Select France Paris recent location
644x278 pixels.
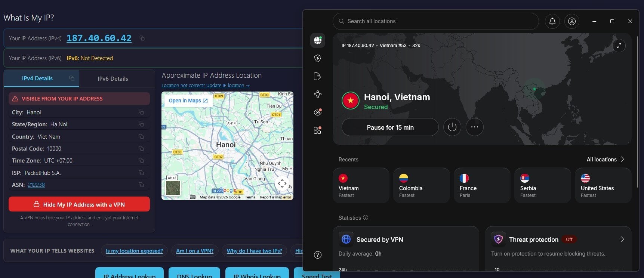(x=482, y=186)
